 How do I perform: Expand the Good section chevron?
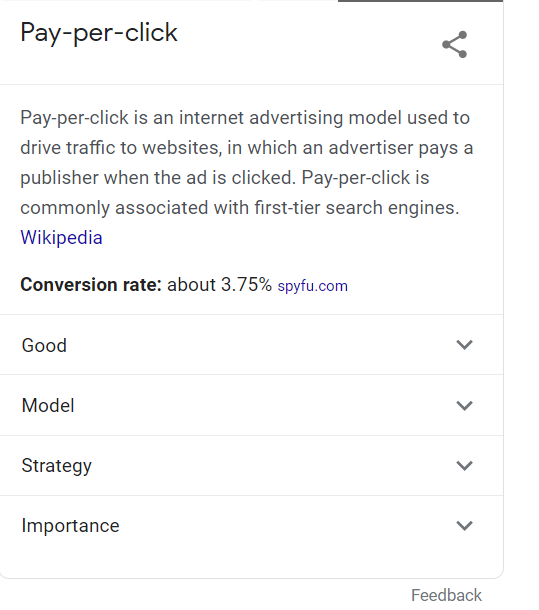[x=464, y=345]
